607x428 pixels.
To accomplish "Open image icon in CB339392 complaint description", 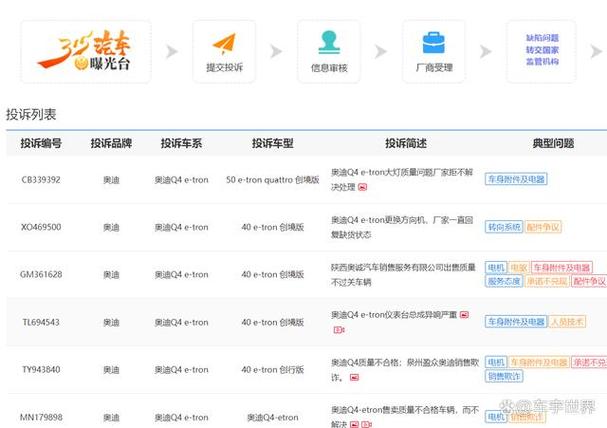I will [x=362, y=187].
